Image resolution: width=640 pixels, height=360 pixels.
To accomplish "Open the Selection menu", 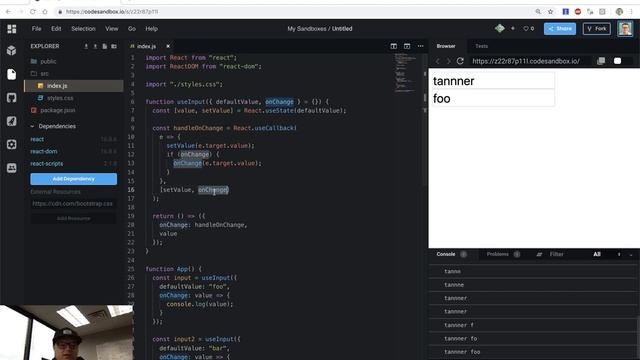I will 83,29.
